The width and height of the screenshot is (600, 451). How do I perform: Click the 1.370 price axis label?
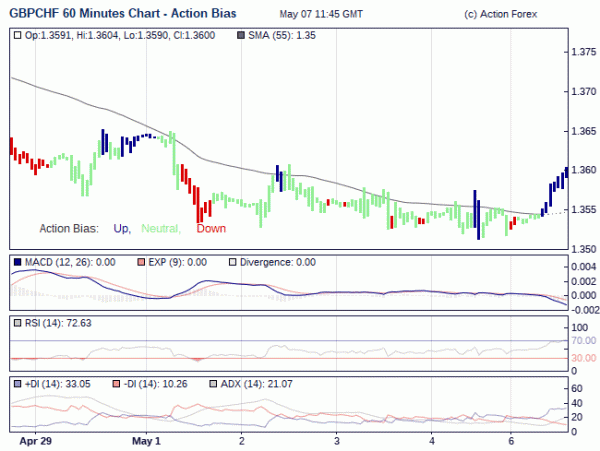click(x=584, y=91)
